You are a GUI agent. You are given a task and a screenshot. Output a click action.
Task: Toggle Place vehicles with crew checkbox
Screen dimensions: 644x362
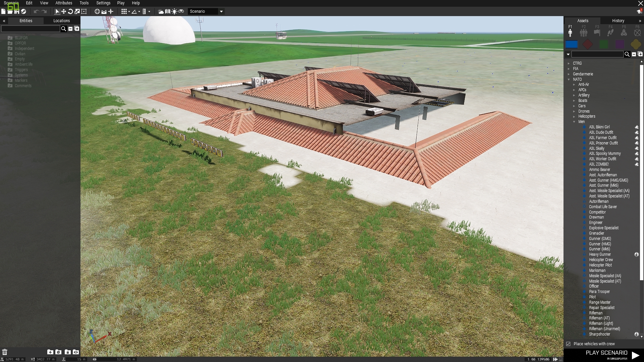568,344
